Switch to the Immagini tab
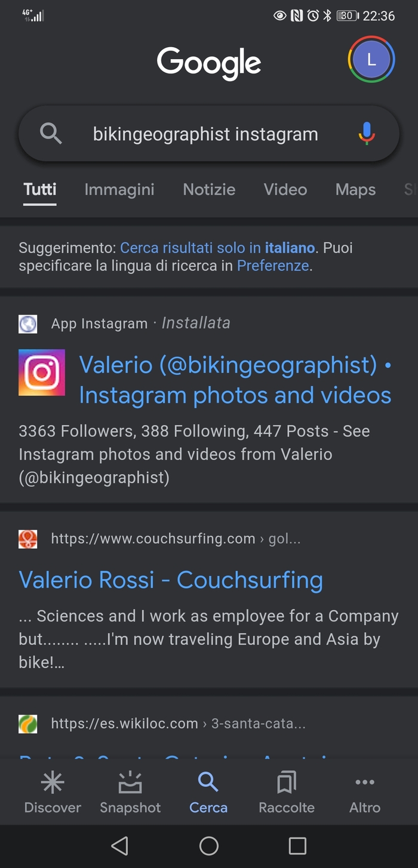 pyautogui.click(x=119, y=190)
